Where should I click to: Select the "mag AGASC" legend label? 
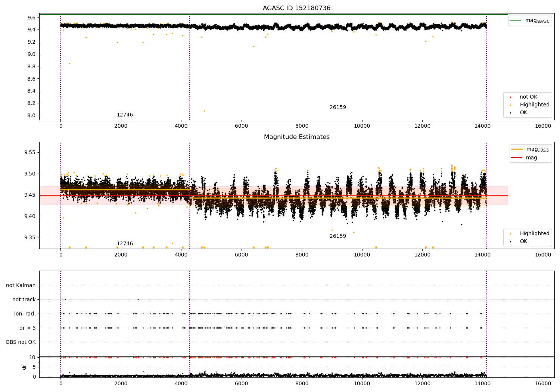[x=537, y=21]
